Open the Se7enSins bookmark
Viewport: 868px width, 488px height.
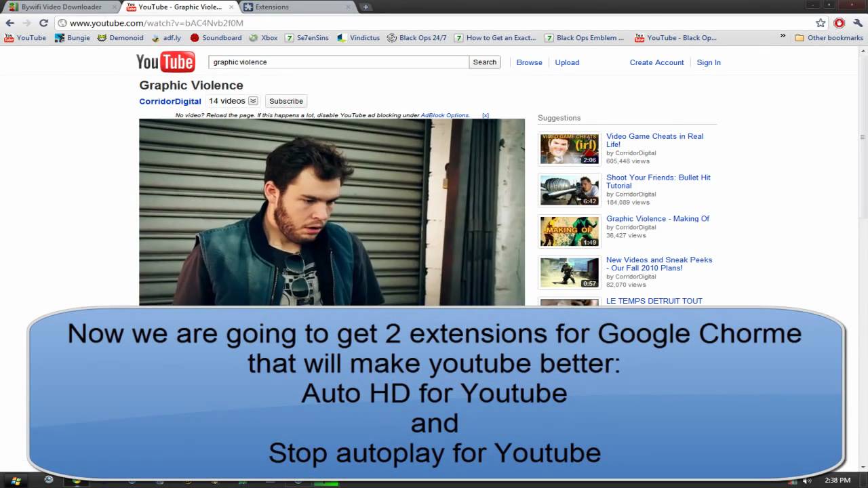pyautogui.click(x=307, y=38)
